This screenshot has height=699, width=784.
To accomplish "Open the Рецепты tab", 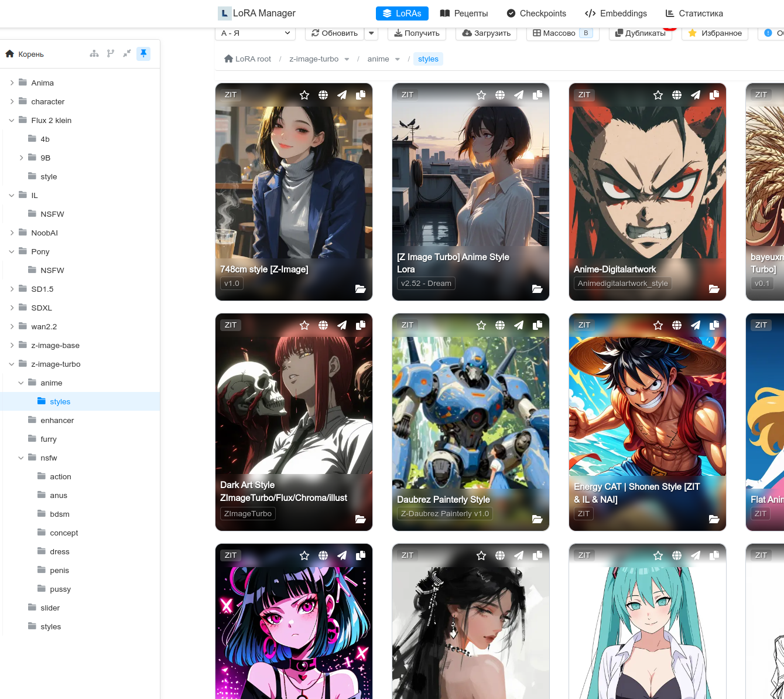I will 464,13.
